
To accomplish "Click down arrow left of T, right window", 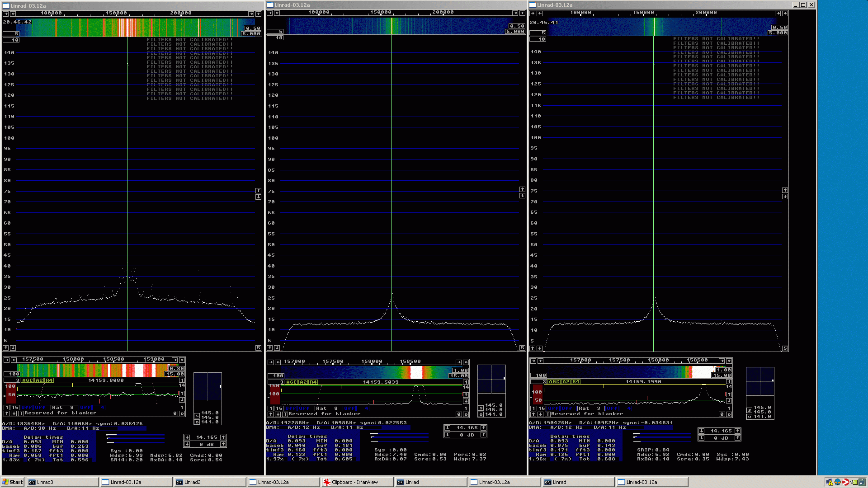I will [x=540, y=414].
